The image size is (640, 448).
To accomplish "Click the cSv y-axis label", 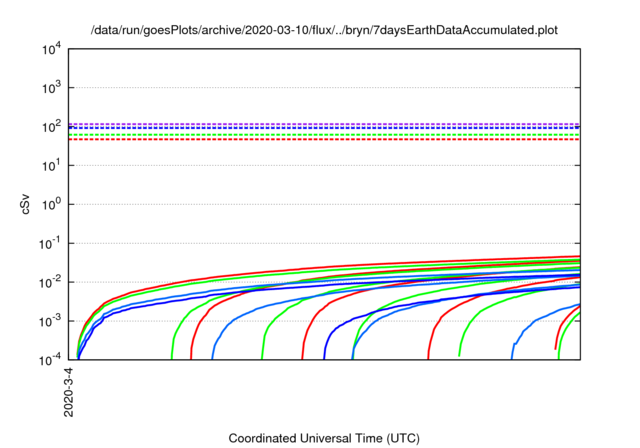I will (27, 204).
